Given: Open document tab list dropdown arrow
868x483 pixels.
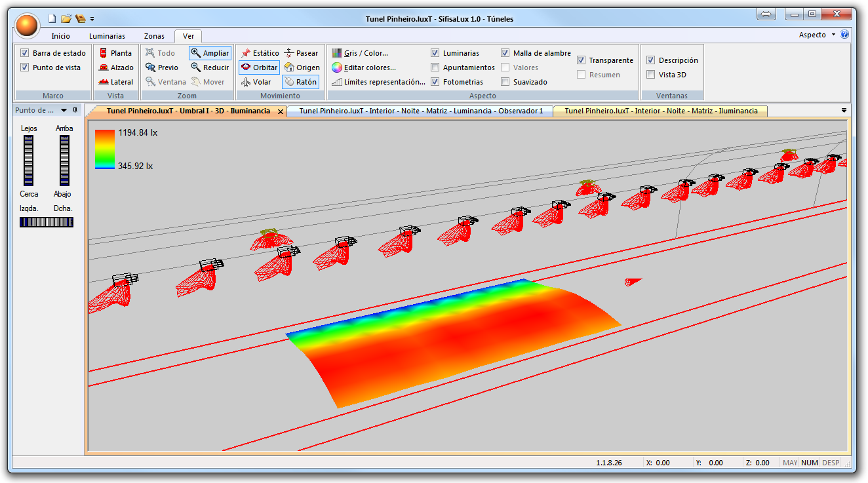Looking at the screenshot, I should 844,111.
